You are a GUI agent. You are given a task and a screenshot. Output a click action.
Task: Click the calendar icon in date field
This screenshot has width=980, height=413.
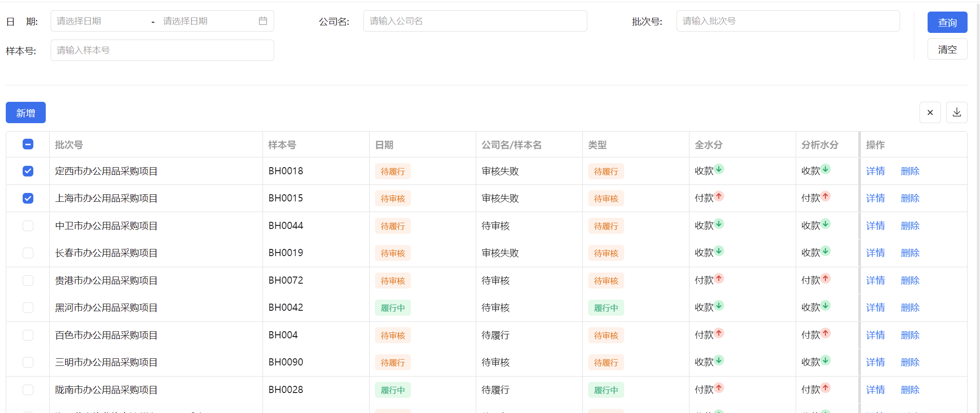tap(263, 21)
